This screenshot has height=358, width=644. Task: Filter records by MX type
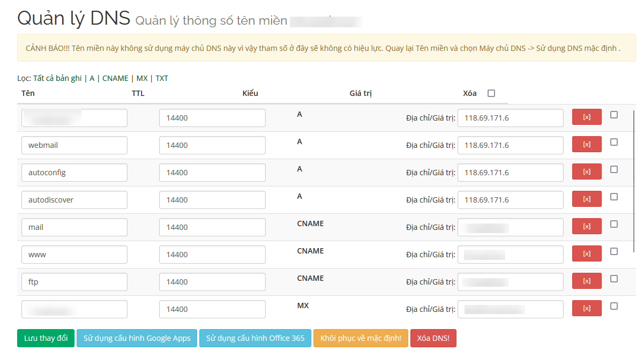coord(142,78)
